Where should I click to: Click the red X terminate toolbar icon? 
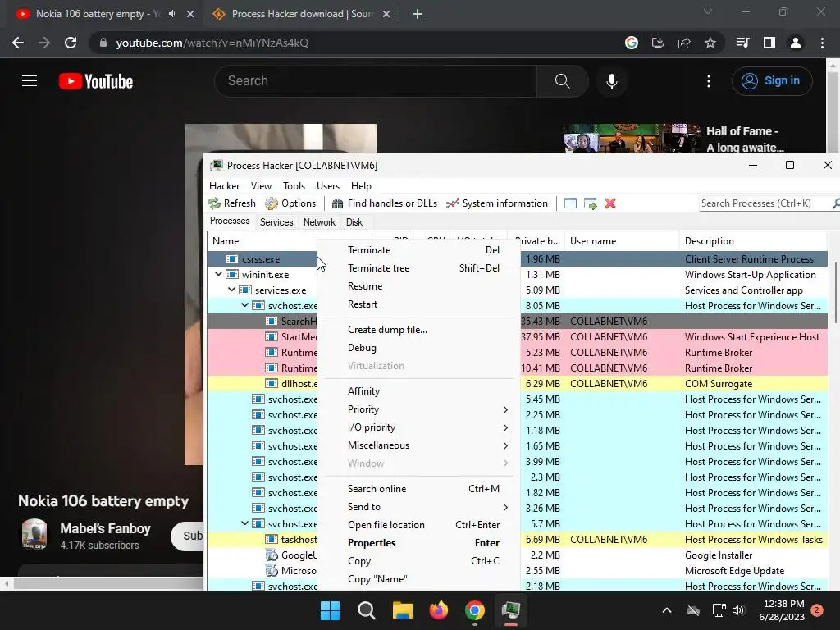[x=610, y=203]
